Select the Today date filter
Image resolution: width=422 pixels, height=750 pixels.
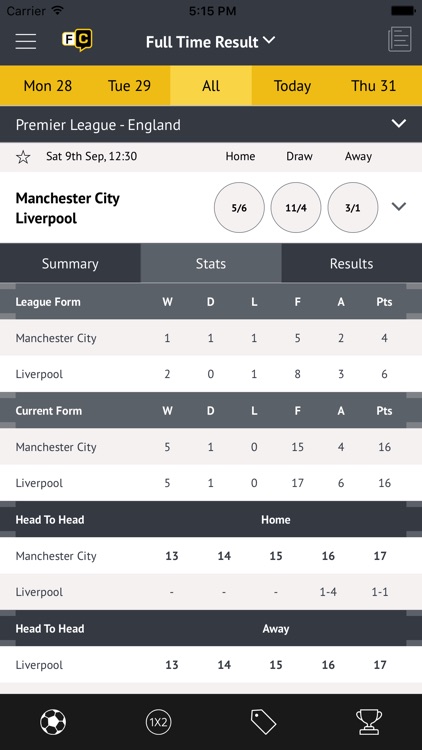pos(292,86)
